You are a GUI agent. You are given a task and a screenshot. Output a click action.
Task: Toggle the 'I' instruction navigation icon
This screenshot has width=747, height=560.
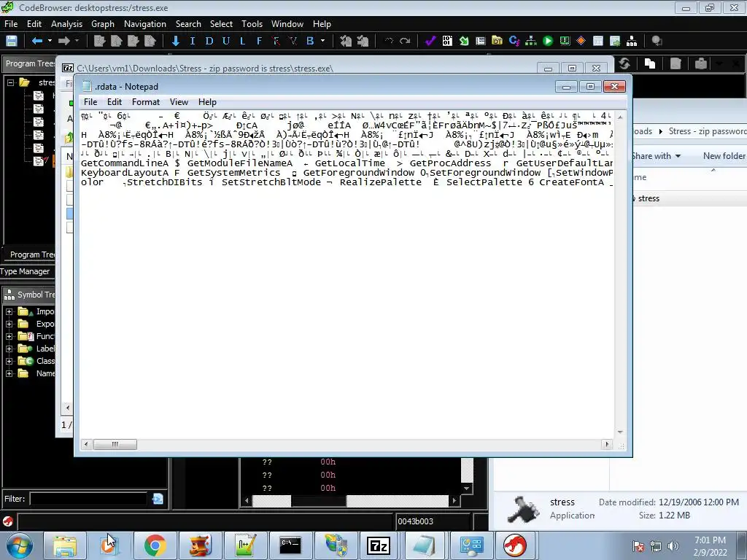(x=193, y=41)
